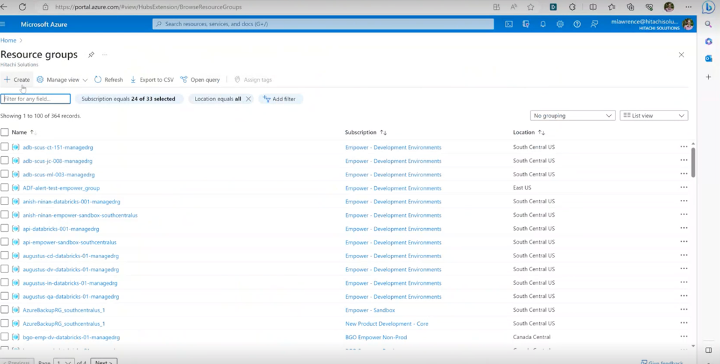The width and height of the screenshot is (720, 364).
Task: Reload the page with browser refresh
Action: 22,7
